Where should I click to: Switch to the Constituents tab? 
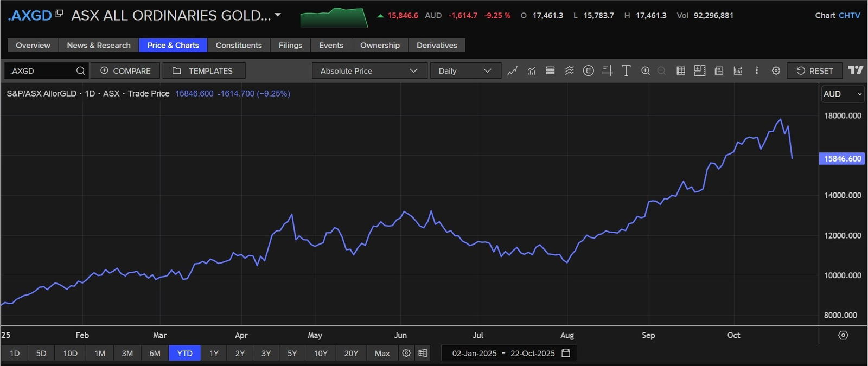tap(239, 46)
